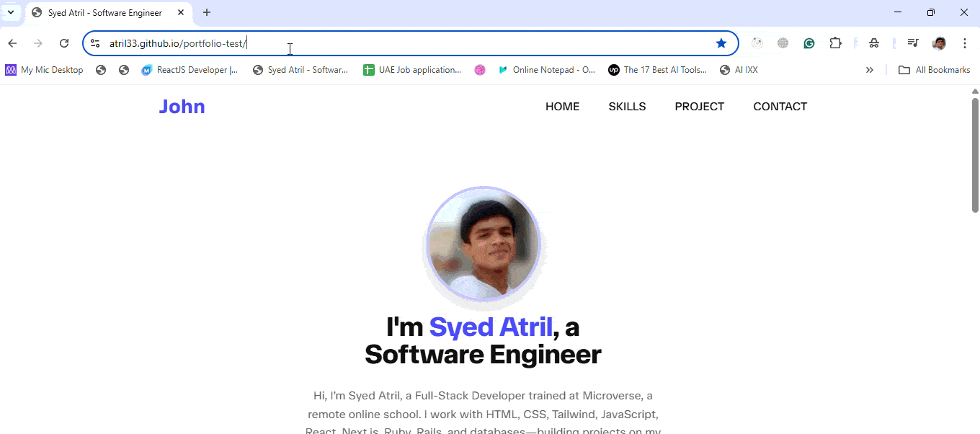Click the bookmark star in address bar
Viewport: 980px width, 434px height.
[721, 43]
